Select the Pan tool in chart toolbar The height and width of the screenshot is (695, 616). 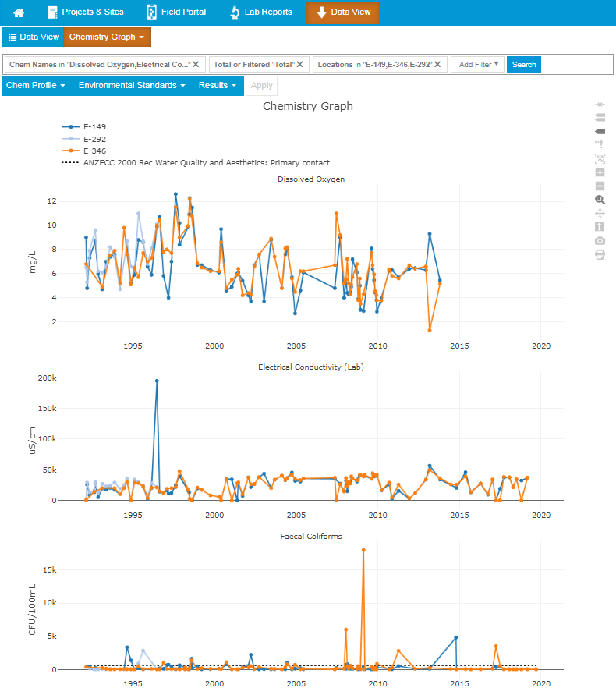coord(600,213)
